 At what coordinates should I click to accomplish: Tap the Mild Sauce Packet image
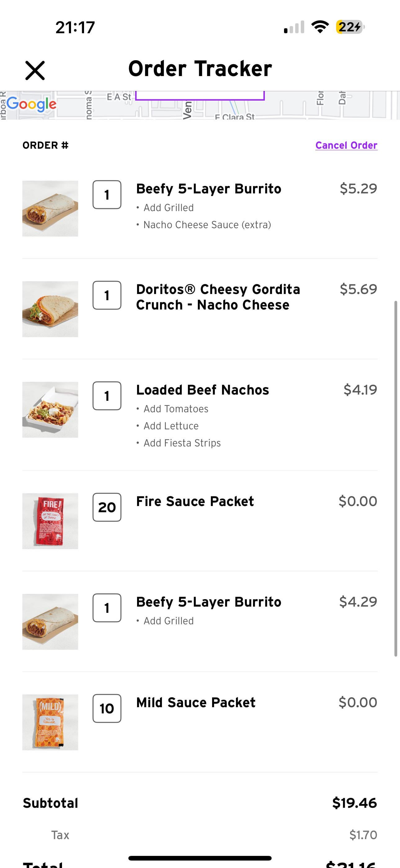pos(50,722)
